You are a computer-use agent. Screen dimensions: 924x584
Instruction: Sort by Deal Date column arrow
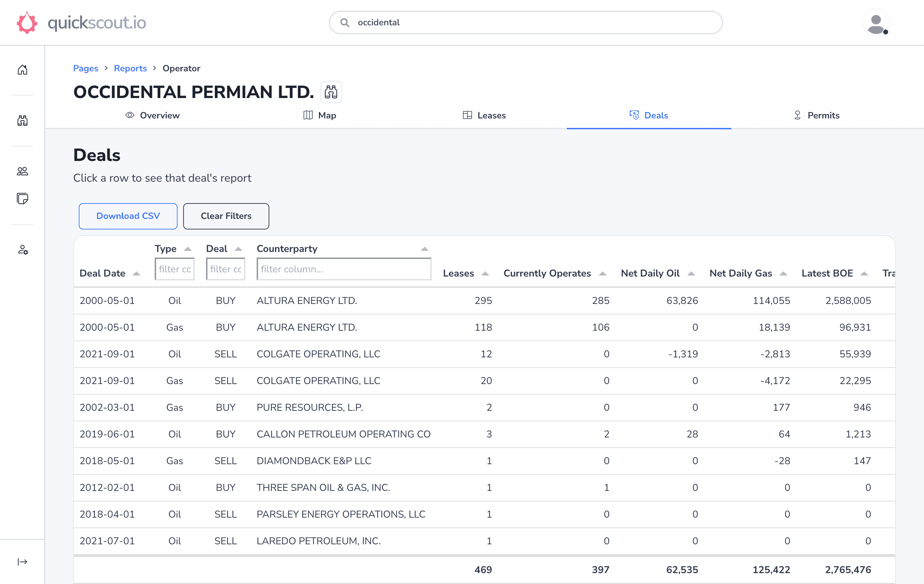[x=137, y=273]
